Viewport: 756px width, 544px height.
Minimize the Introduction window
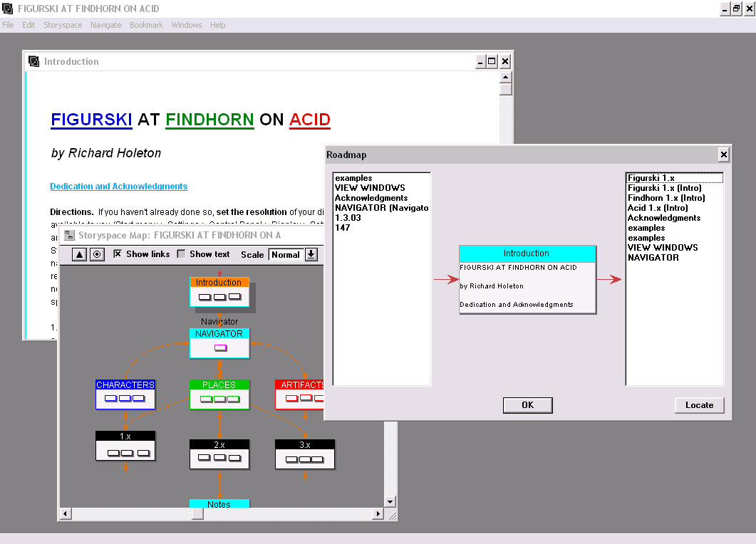(480, 61)
